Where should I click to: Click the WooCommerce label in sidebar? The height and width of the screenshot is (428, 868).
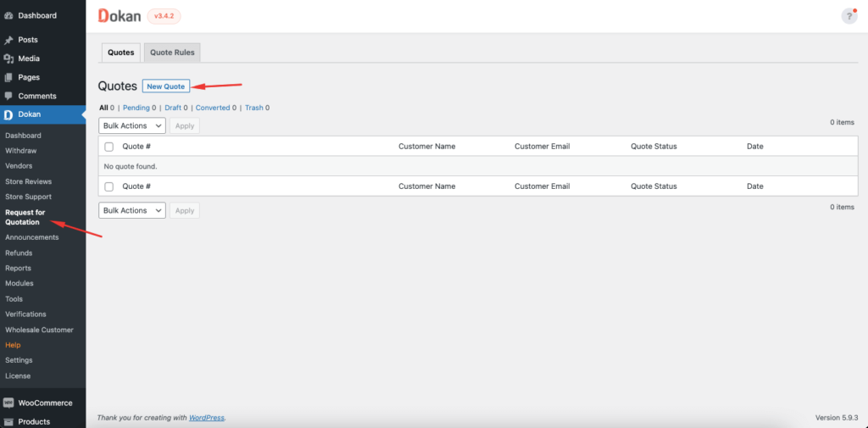coord(46,403)
